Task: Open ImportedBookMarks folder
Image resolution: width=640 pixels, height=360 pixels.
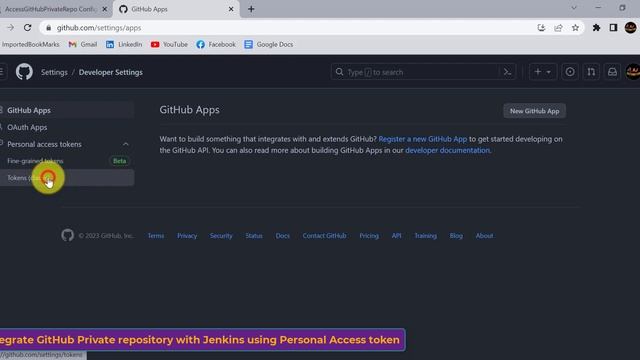Action: coord(30,44)
